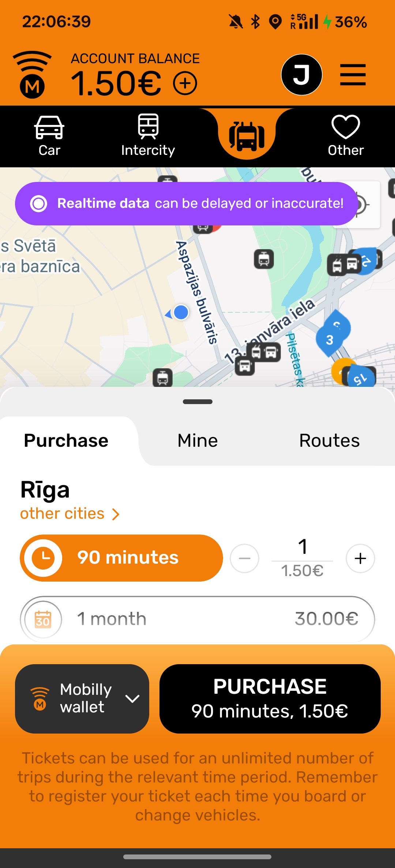Screen dimensions: 395x868
Task: Open the hamburger menu
Action: click(x=353, y=75)
